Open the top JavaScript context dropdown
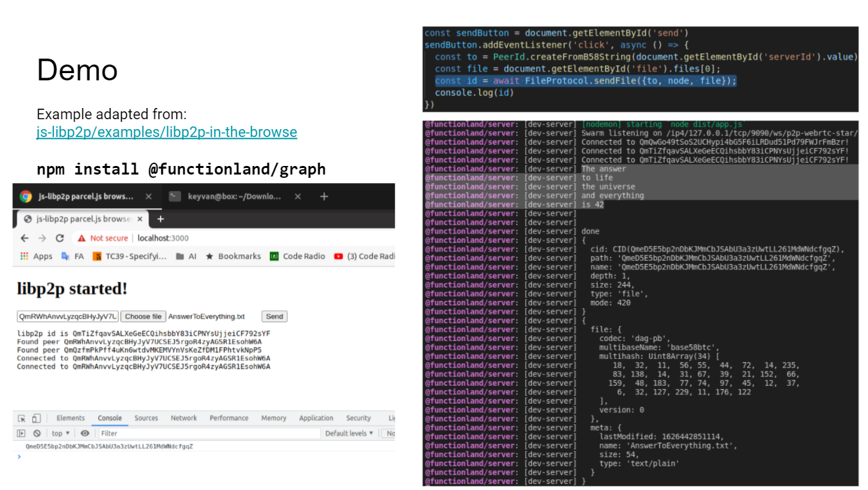The height and width of the screenshot is (490, 868). (x=61, y=433)
